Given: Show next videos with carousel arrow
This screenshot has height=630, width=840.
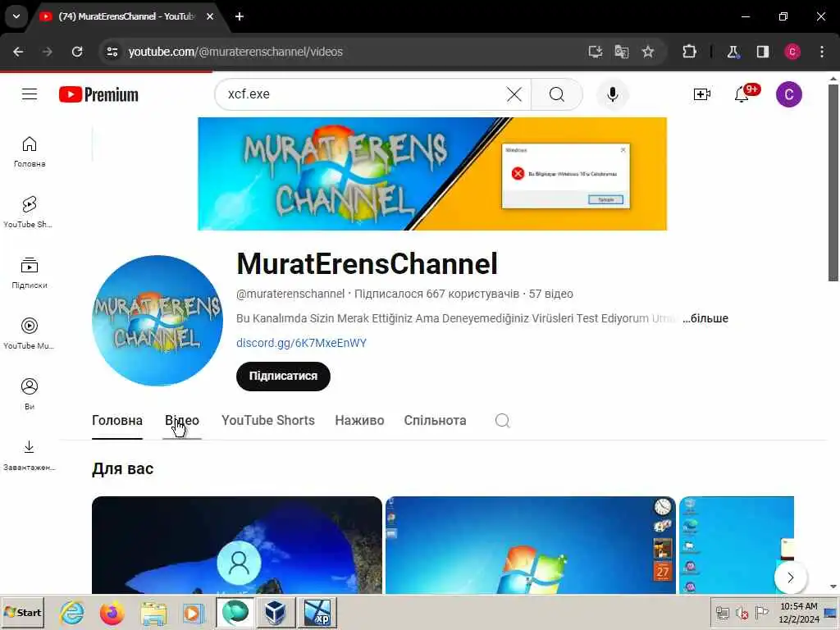Looking at the screenshot, I should [x=790, y=577].
